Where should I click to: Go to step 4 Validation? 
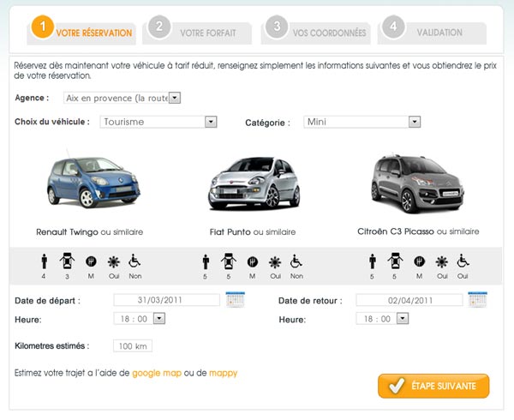click(432, 30)
